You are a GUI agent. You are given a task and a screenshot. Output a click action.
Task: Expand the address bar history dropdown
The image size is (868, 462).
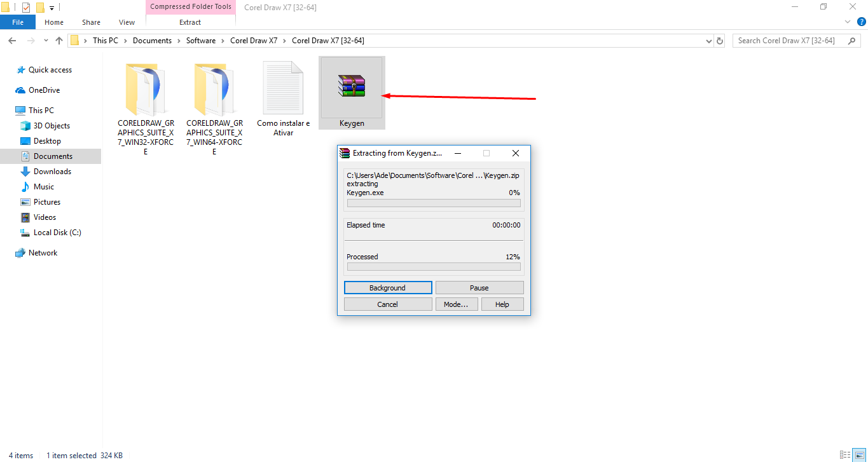709,41
